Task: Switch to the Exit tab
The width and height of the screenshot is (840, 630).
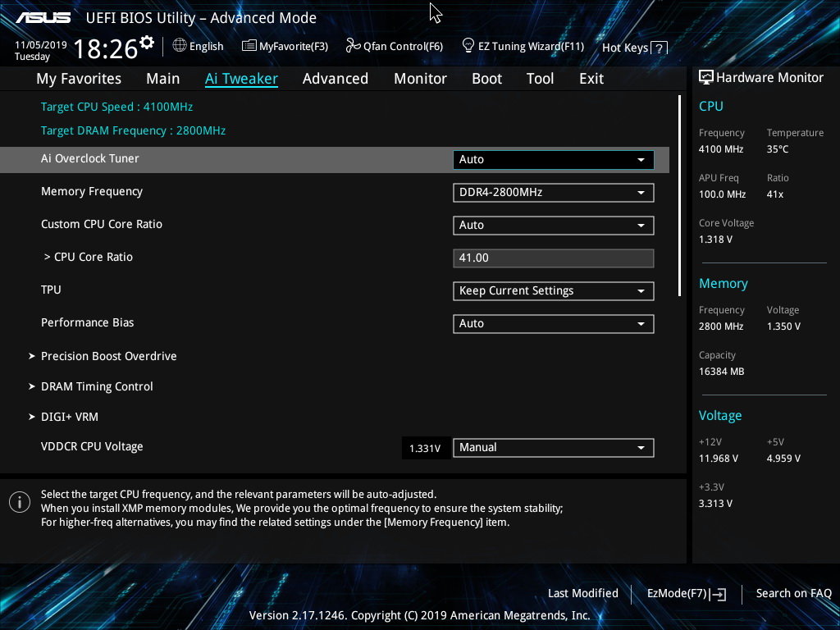Action: point(591,79)
